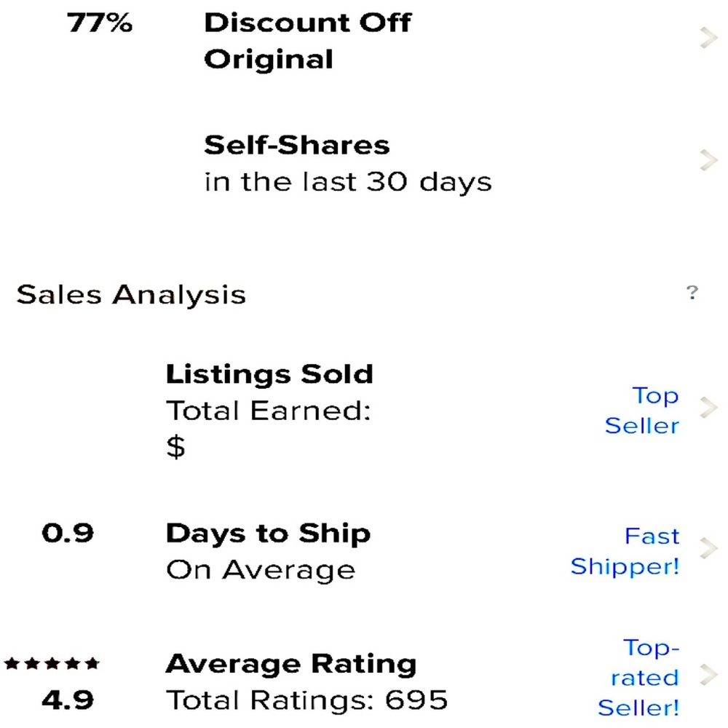Select the 77% discount value
Image resolution: width=728 pixels, height=728 pixels.
coord(100,23)
